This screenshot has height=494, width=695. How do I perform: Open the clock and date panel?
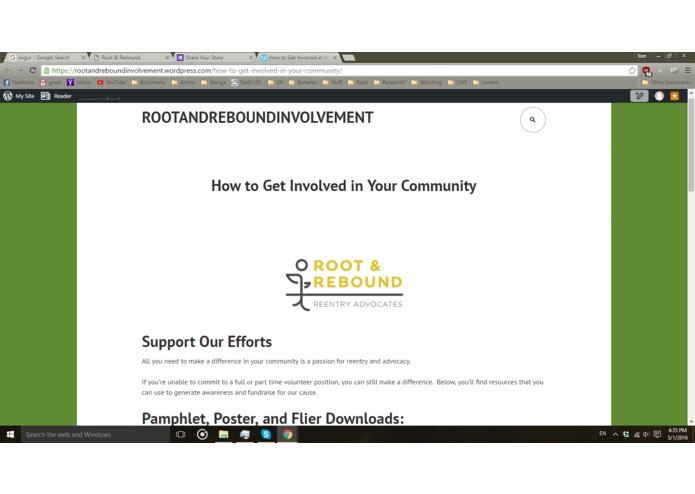677,434
